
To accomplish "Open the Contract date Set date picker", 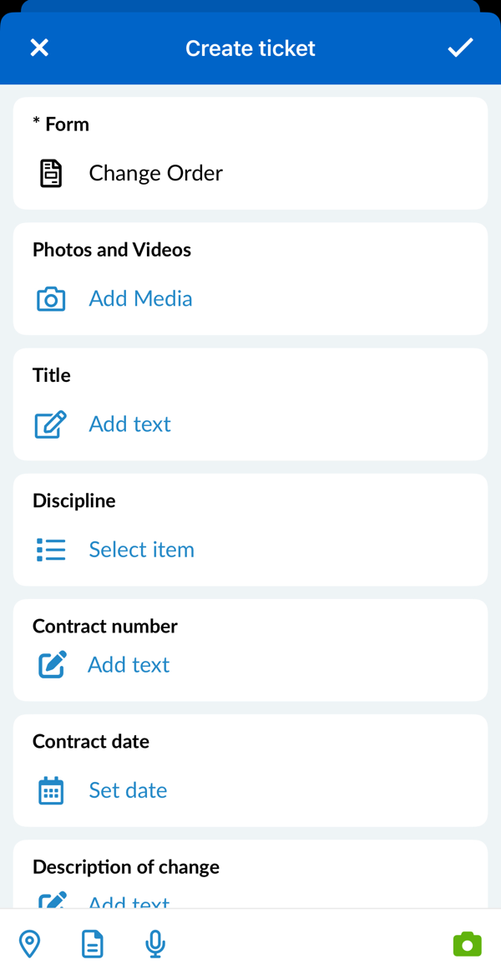I will click(x=128, y=790).
